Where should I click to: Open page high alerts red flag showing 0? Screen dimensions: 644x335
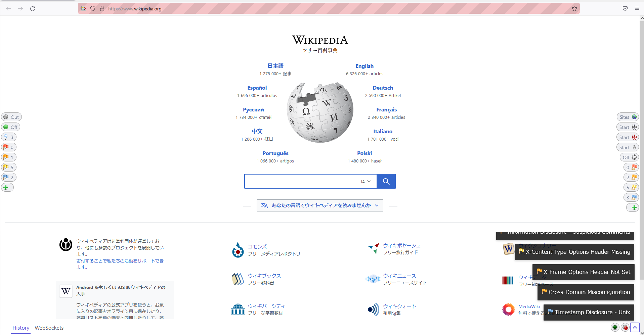point(9,147)
